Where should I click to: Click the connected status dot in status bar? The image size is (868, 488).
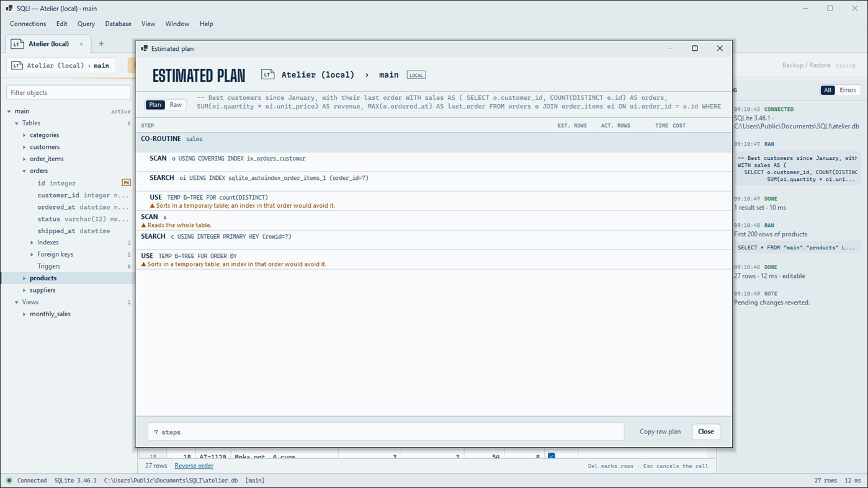[x=9, y=481]
